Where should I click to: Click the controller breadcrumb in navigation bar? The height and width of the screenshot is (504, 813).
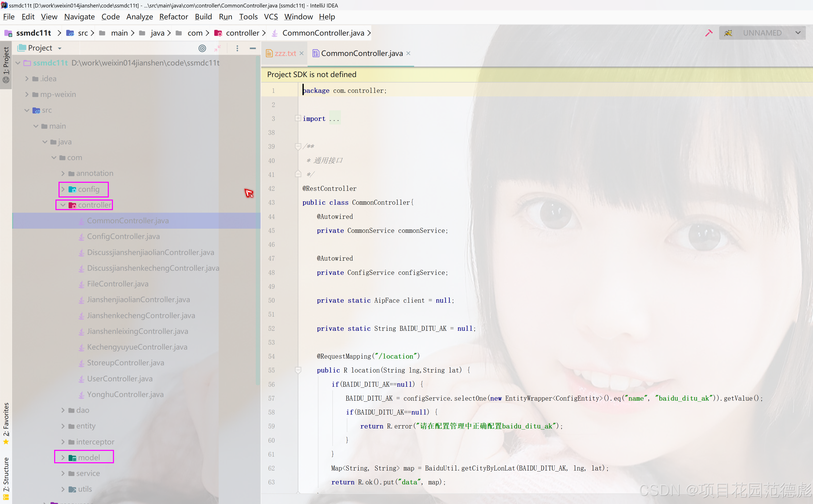(242, 33)
